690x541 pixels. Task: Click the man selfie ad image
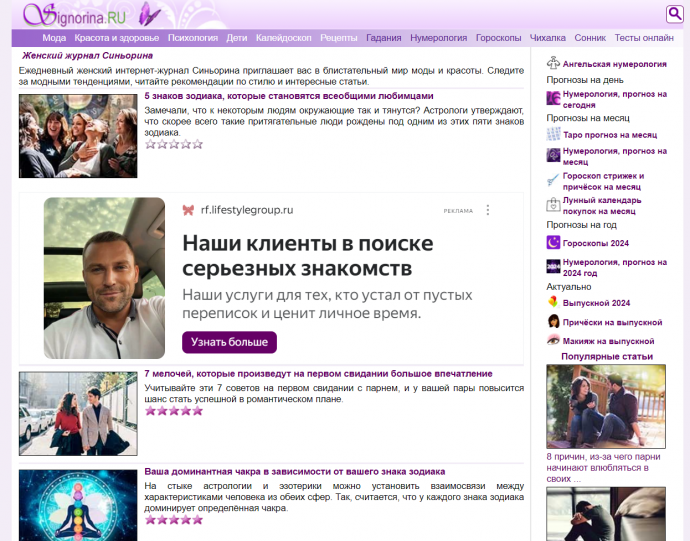pos(104,278)
